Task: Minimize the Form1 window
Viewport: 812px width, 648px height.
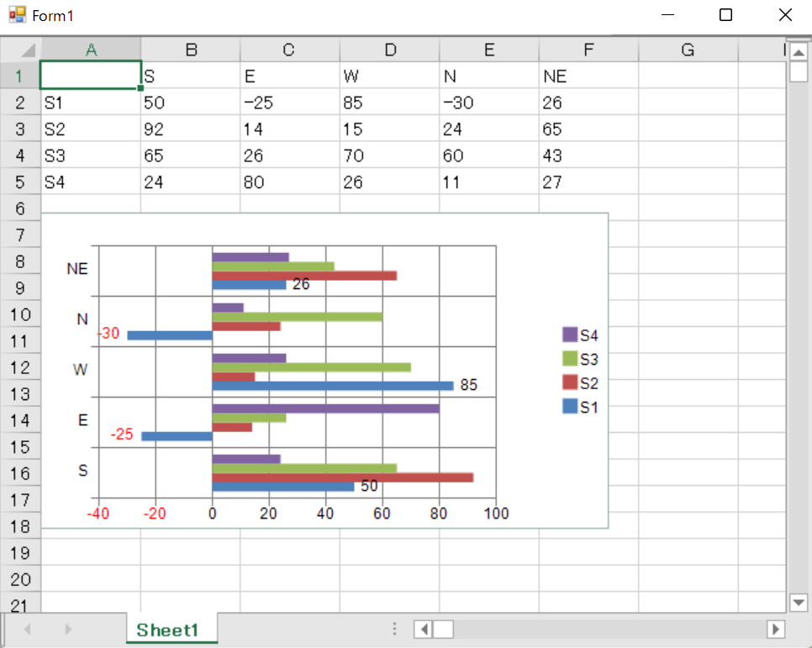Action: click(668, 15)
